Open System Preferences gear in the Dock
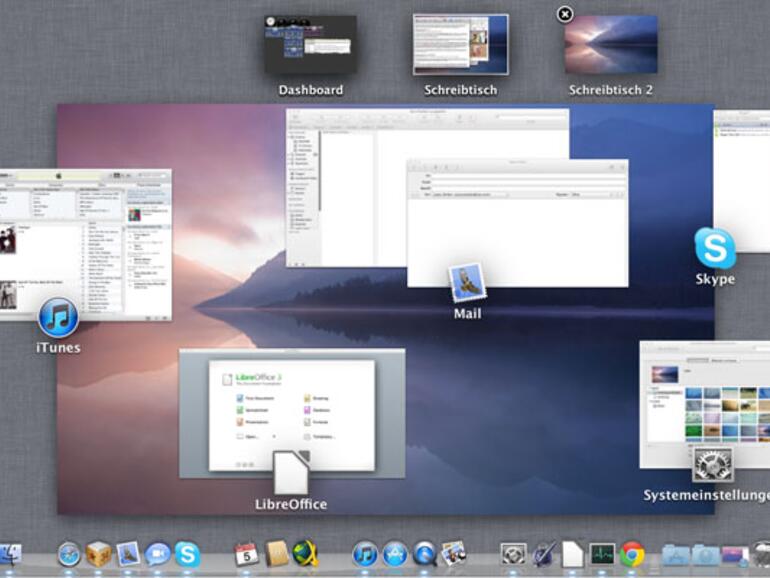 (513, 555)
